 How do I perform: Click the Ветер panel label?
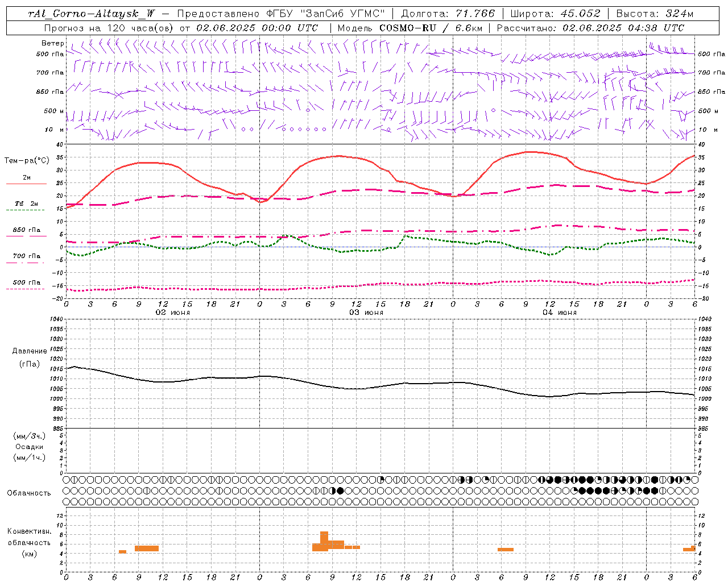point(53,43)
